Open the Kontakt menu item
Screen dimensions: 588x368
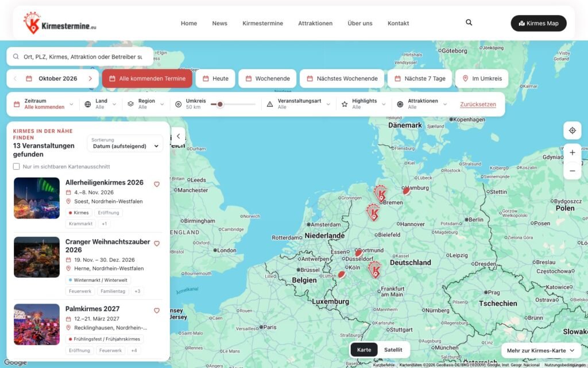[398, 23]
